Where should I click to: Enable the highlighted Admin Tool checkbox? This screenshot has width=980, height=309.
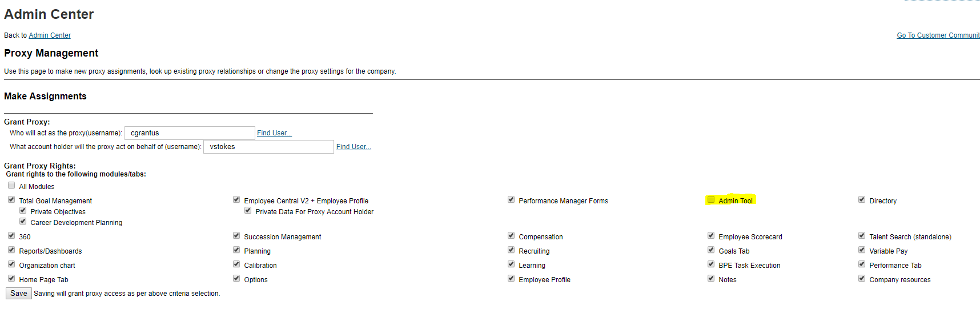tap(711, 200)
